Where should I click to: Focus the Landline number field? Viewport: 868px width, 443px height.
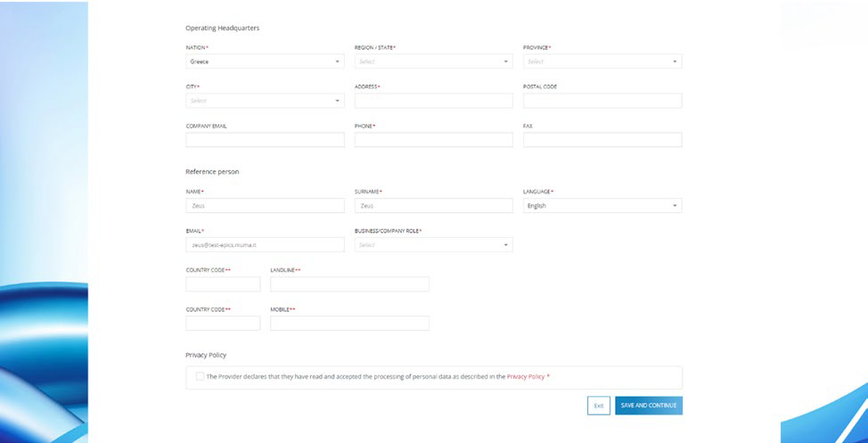[x=349, y=284]
